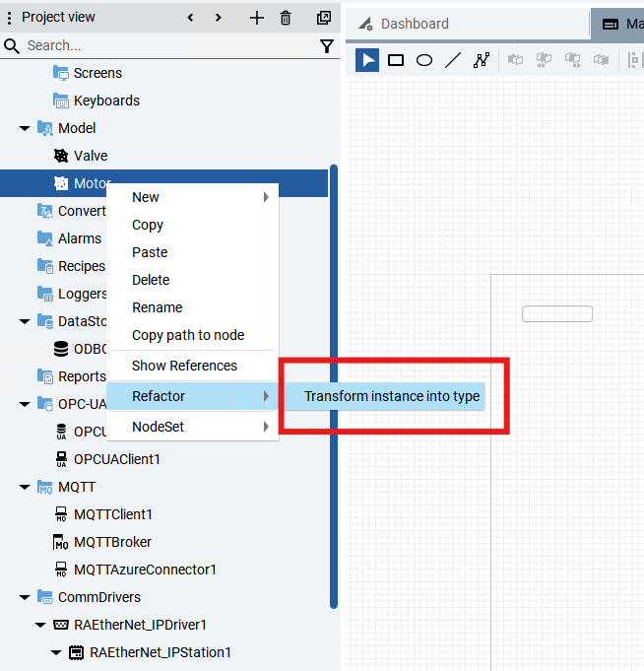
Task: Select the line drawing tool
Action: (x=453, y=60)
